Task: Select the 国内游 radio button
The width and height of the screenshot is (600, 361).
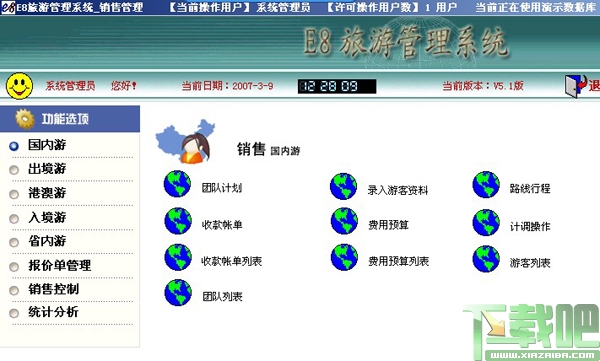Action: click(x=14, y=146)
